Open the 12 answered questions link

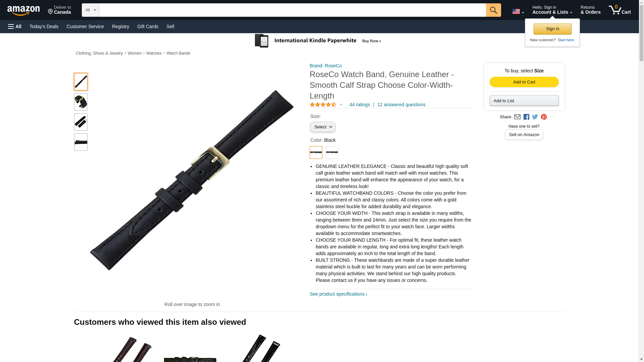(x=401, y=105)
